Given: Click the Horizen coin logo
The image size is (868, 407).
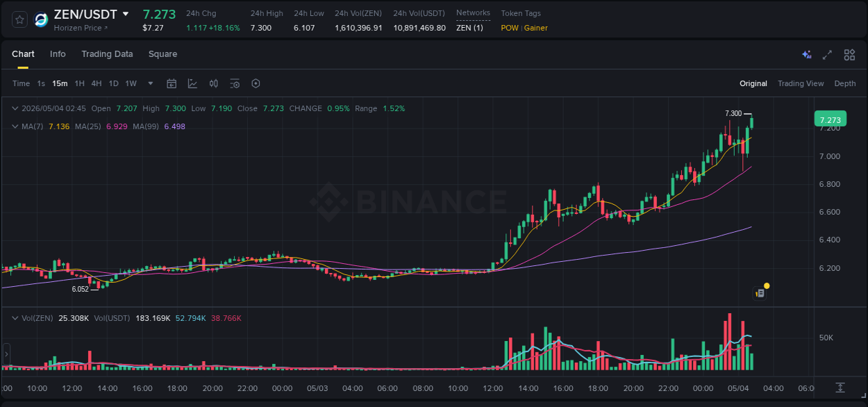Looking at the screenshot, I should (x=41, y=19).
